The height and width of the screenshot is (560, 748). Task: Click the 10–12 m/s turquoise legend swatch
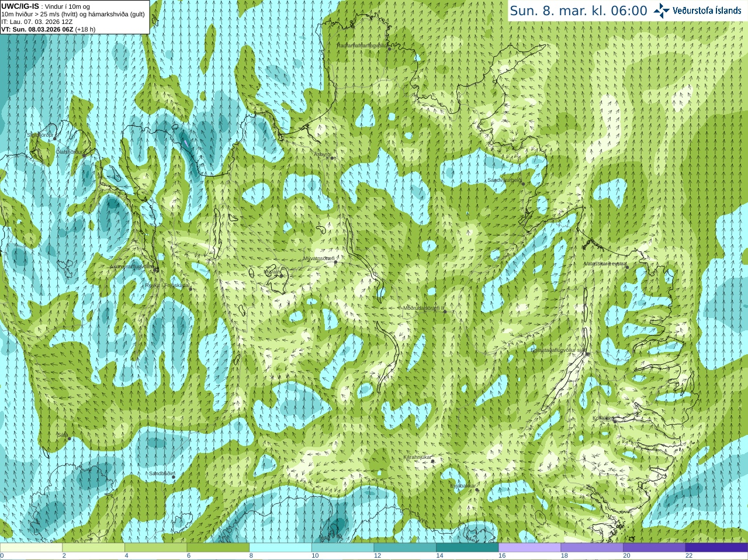click(x=342, y=548)
